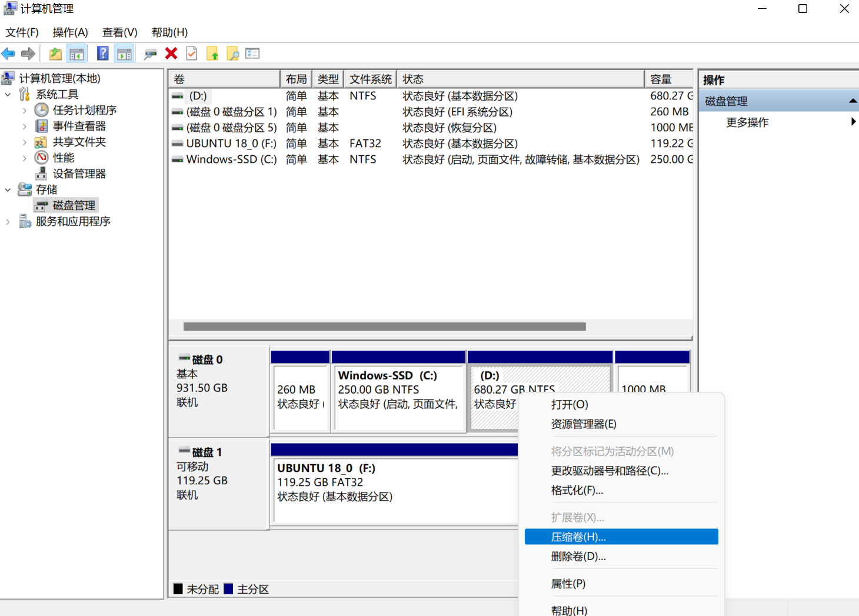
Task: Sort by the 文件系统 column header
Action: (370, 79)
